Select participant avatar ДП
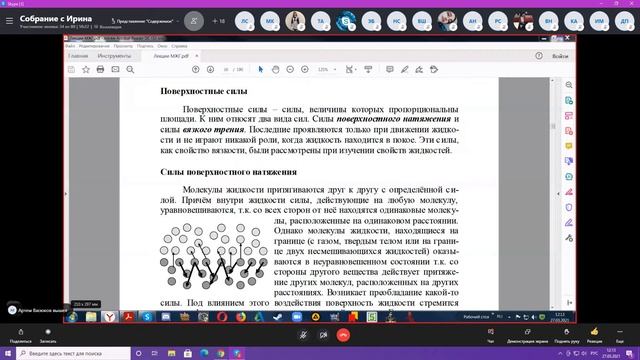This screenshot has width=640, height=360. (624, 21)
